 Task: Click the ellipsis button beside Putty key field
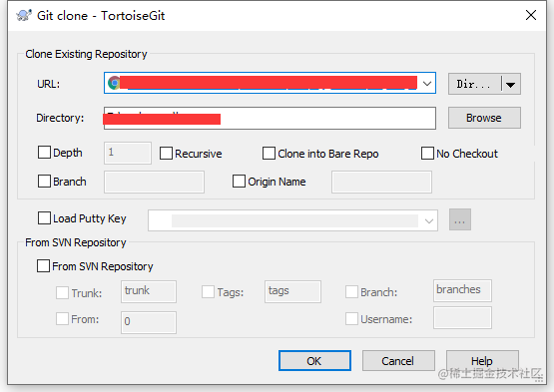[x=459, y=219]
